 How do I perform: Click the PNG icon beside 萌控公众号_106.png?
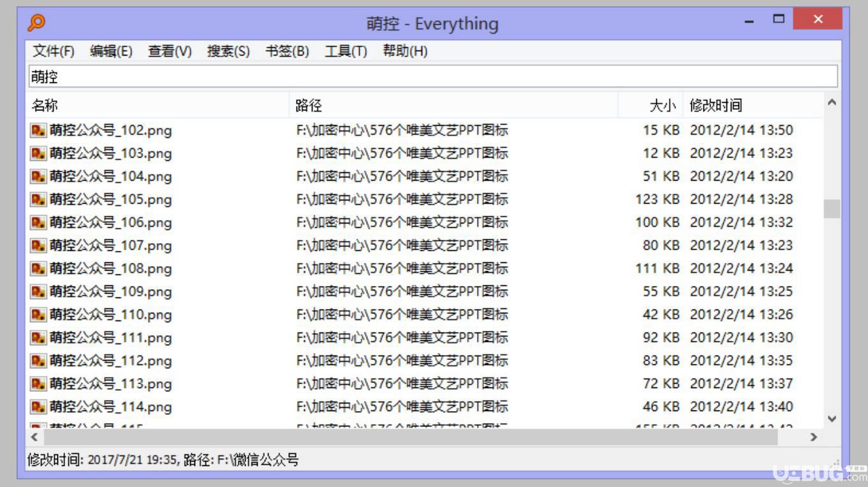point(39,223)
